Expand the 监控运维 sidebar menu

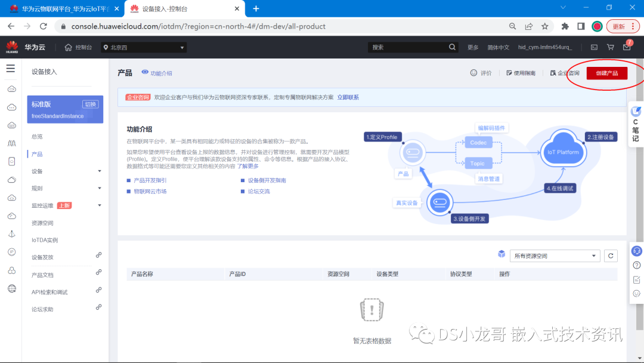49,205
